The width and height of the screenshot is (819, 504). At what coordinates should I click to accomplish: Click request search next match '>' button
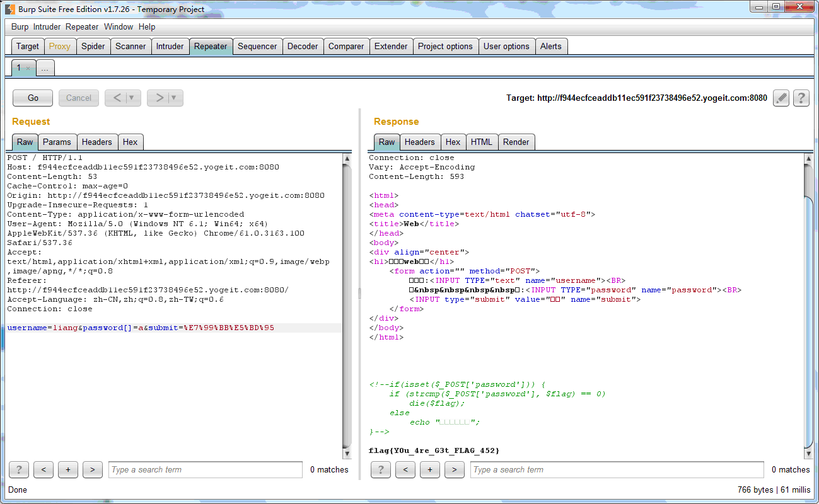(x=93, y=469)
